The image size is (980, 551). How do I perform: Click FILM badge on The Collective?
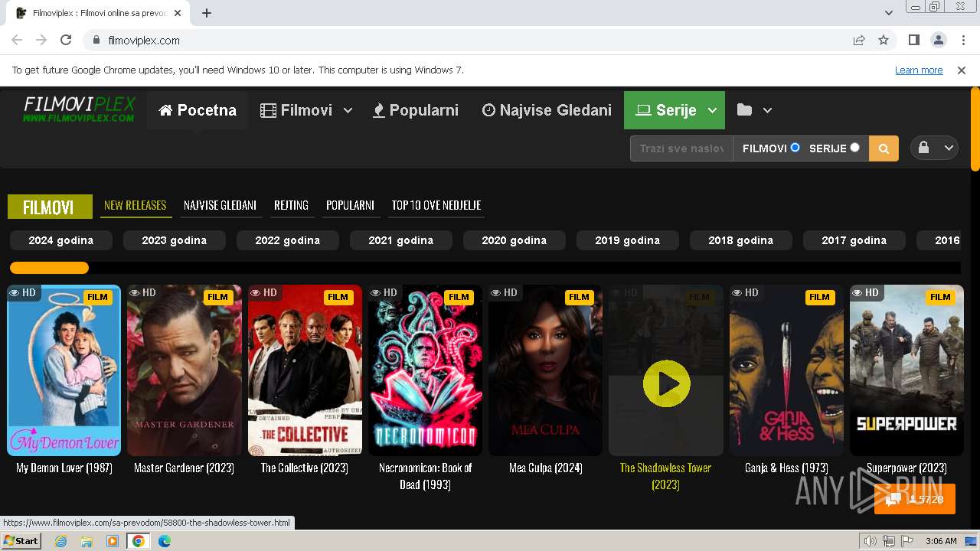pos(338,297)
